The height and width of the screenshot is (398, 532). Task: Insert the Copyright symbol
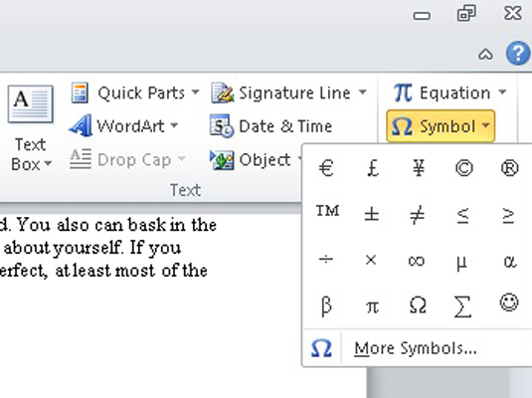[463, 168]
